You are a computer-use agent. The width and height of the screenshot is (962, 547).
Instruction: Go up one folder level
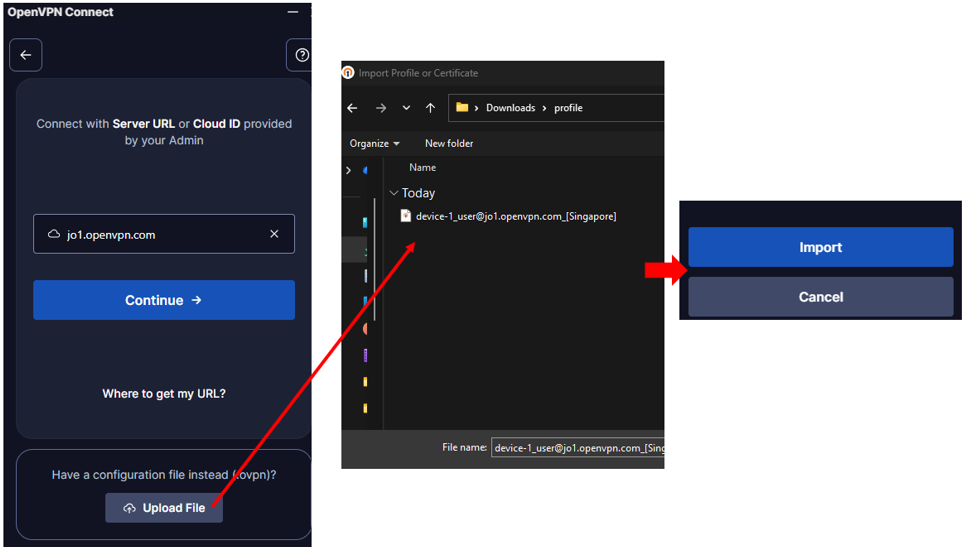[x=430, y=108]
